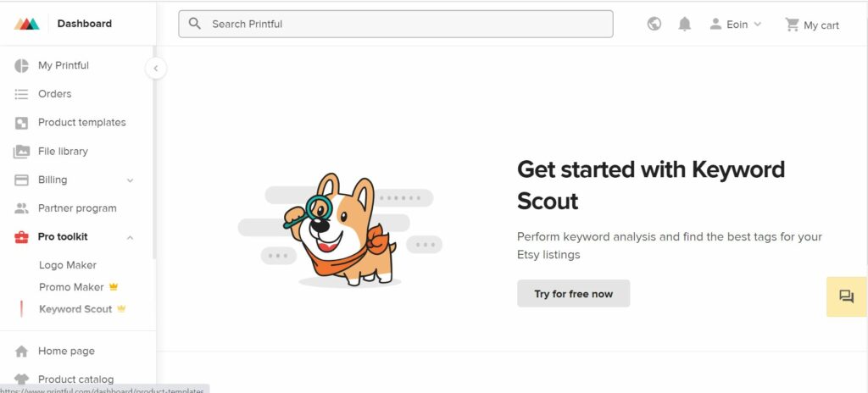Click the Search Printful input field
The height and width of the screenshot is (393, 868).
(x=395, y=24)
